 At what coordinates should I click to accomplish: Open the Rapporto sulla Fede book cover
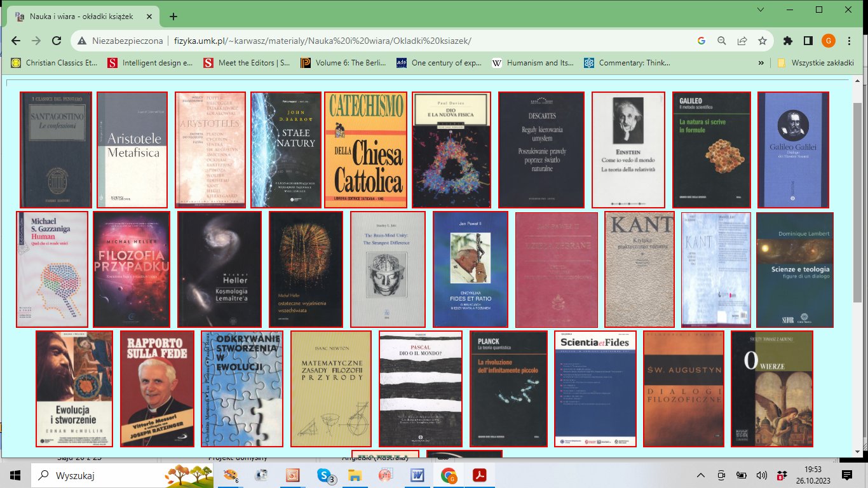pos(157,389)
